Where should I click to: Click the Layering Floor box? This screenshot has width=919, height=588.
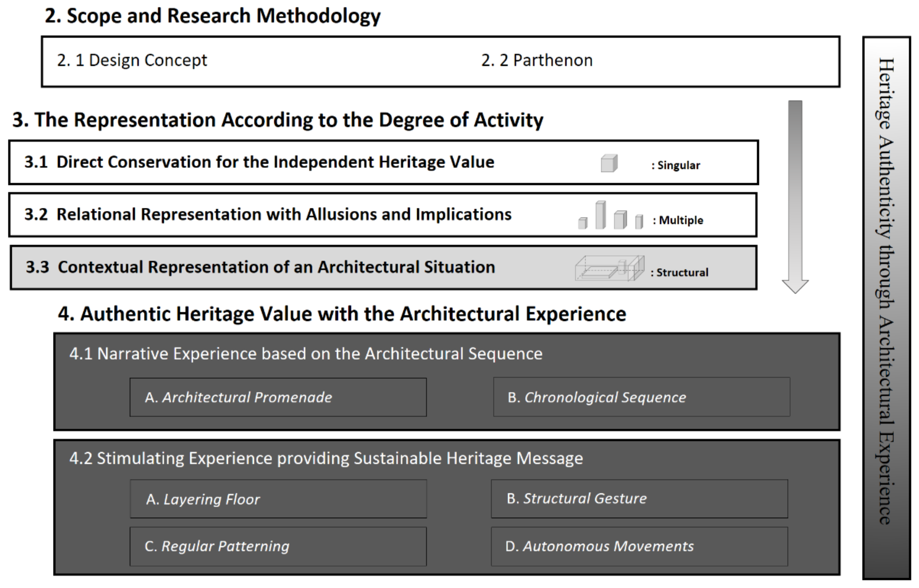[x=278, y=499]
